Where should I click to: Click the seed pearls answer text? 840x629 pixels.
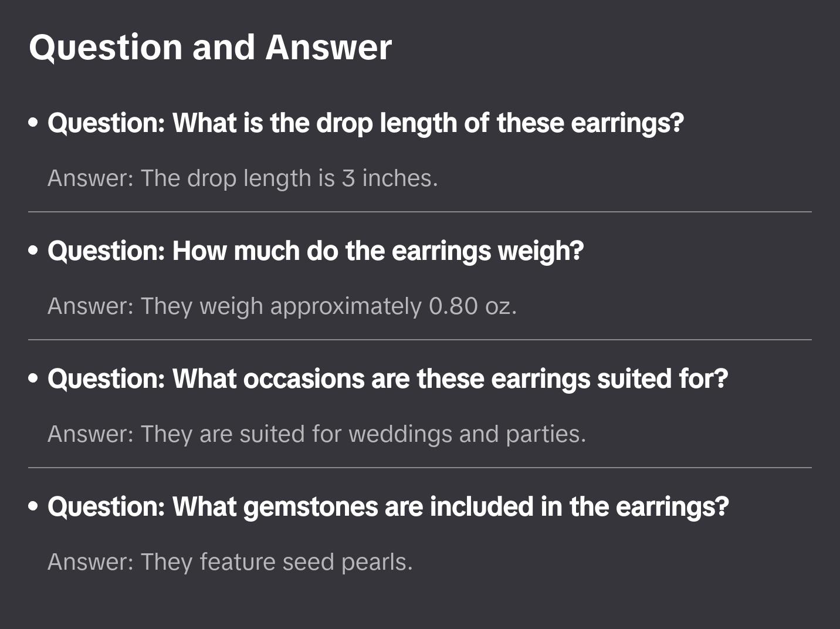point(230,562)
